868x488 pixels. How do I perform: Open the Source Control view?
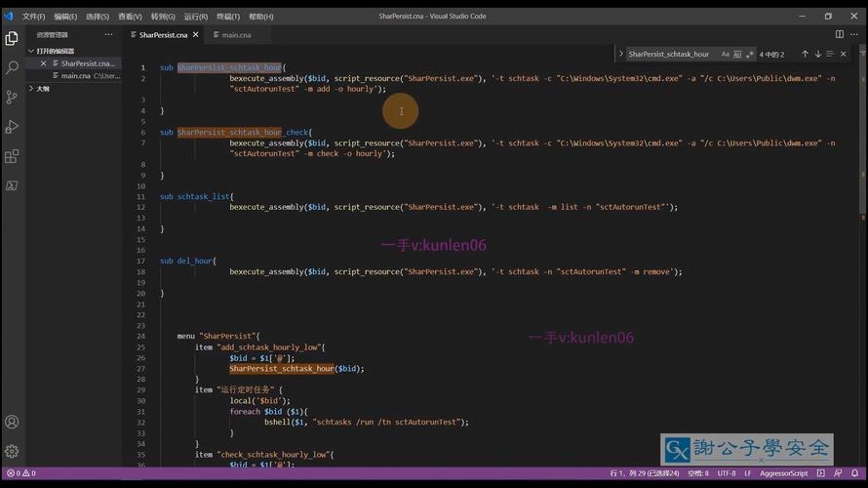[12, 97]
